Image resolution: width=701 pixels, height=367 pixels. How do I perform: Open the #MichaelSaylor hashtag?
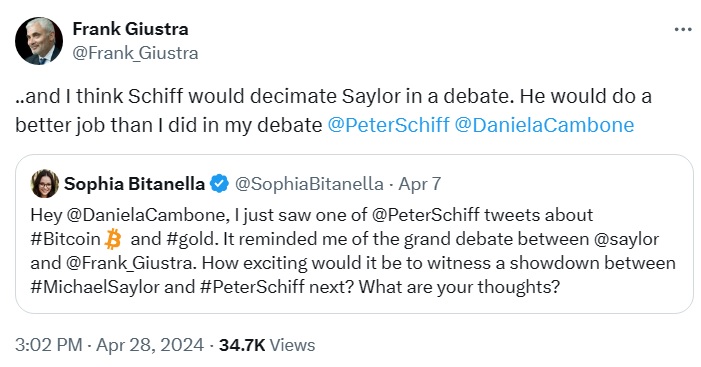tap(95, 287)
